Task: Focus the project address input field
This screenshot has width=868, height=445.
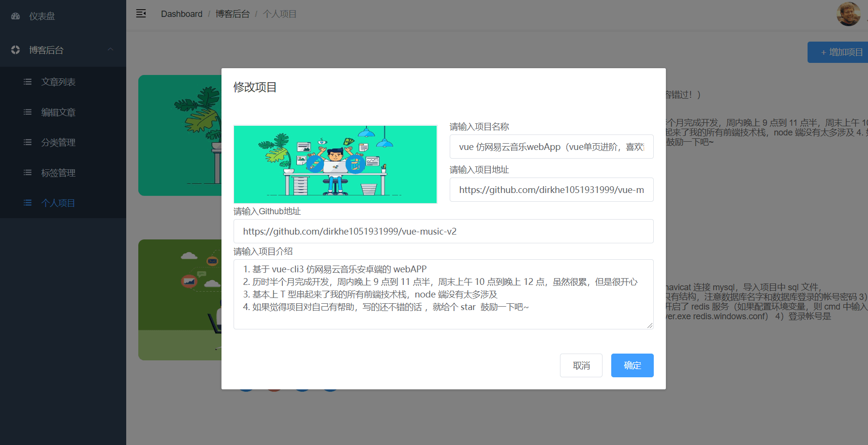Action: click(x=552, y=190)
